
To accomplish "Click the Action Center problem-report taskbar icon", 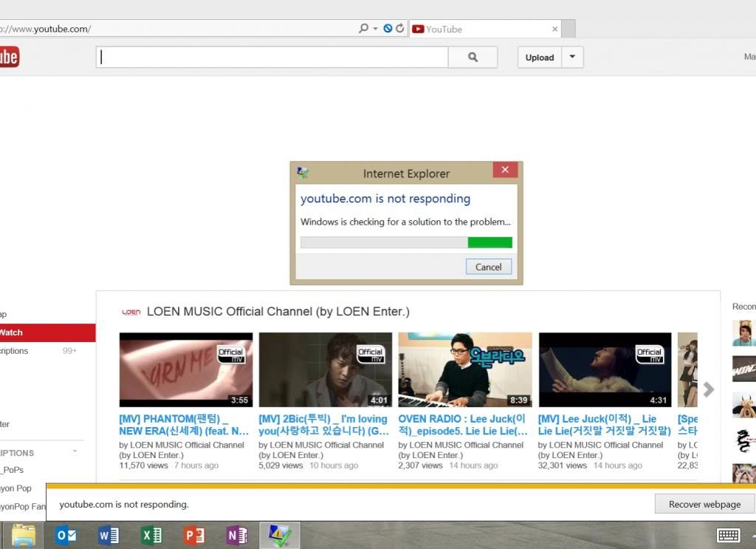I will tap(280, 536).
